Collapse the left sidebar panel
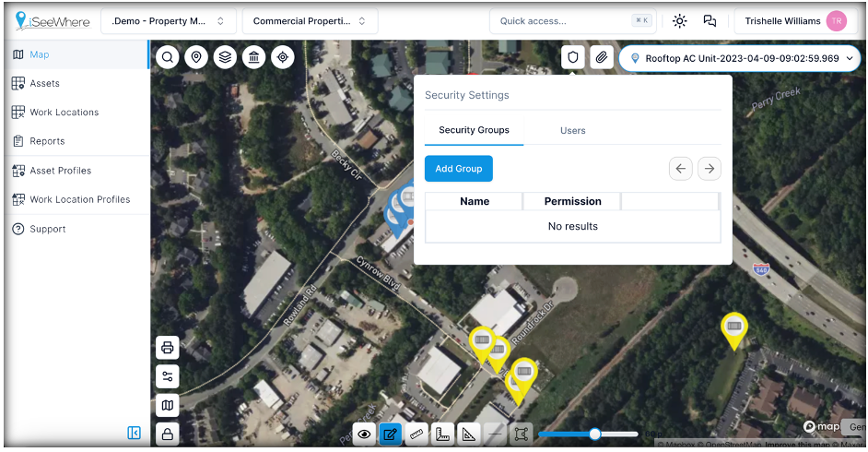Viewport: 868px width, 452px height. (x=134, y=433)
